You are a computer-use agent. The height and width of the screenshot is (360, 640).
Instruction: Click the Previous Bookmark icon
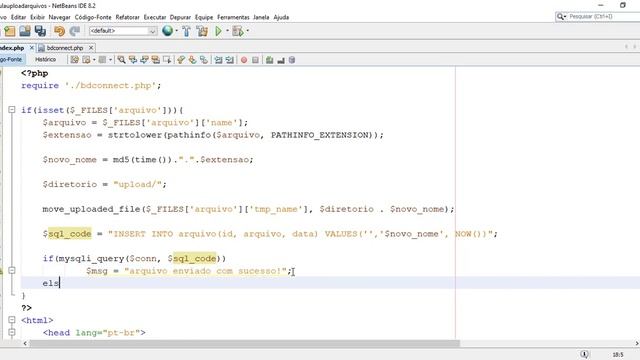click(x=181, y=60)
